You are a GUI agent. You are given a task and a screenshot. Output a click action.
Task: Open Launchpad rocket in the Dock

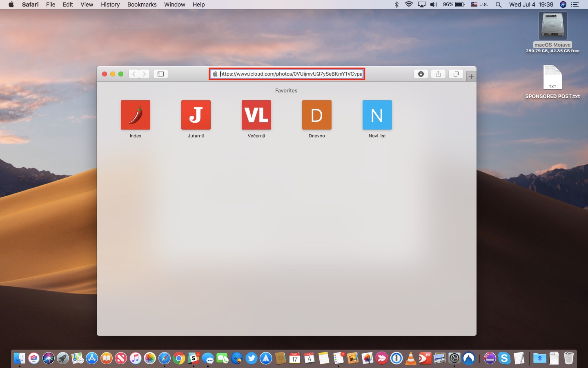tap(63, 358)
